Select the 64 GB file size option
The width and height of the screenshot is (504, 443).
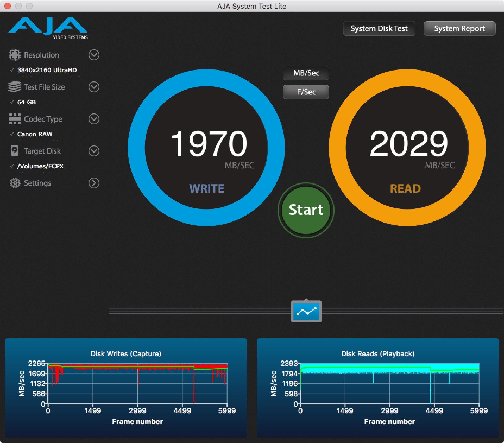[26, 102]
